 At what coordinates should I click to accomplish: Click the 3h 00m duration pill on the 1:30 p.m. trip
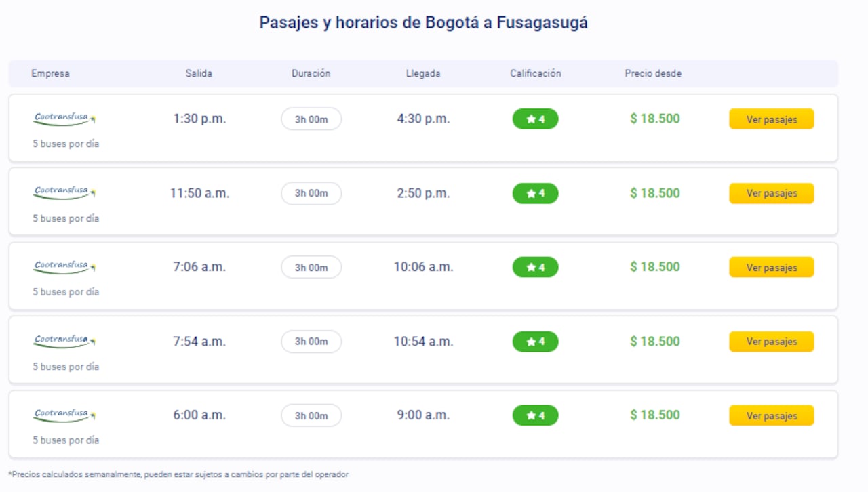[x=311, y=119]
